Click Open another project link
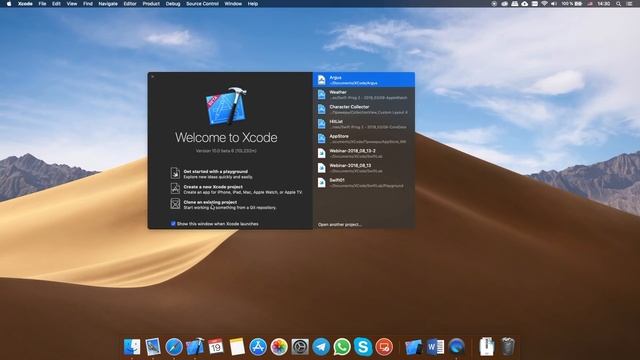The height and width of the screenshot is (360, 640). (340, 224)
